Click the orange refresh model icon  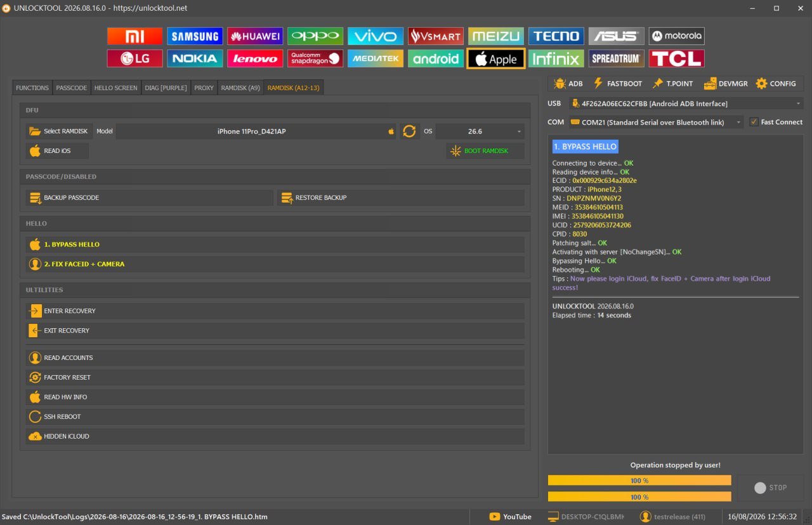(x=409, y=131)
